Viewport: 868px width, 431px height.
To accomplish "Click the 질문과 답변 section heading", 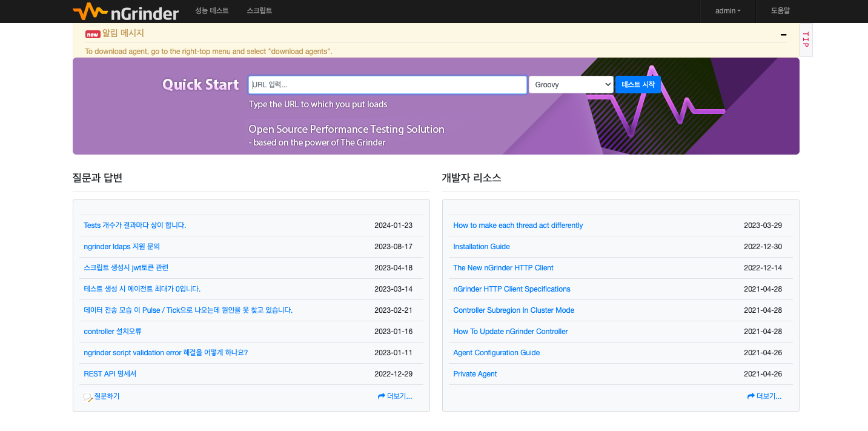I will click(x=98, y=178).
